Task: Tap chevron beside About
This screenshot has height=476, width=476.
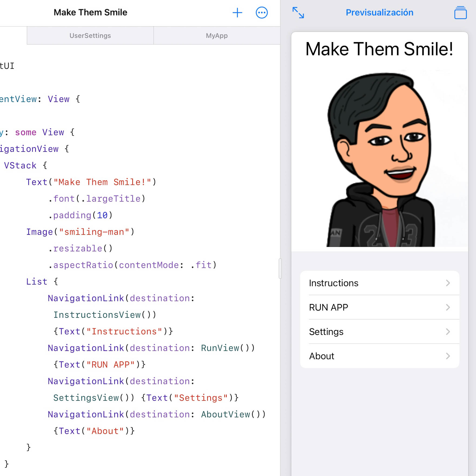Action: pyautogui.click(x=448, y=356)
